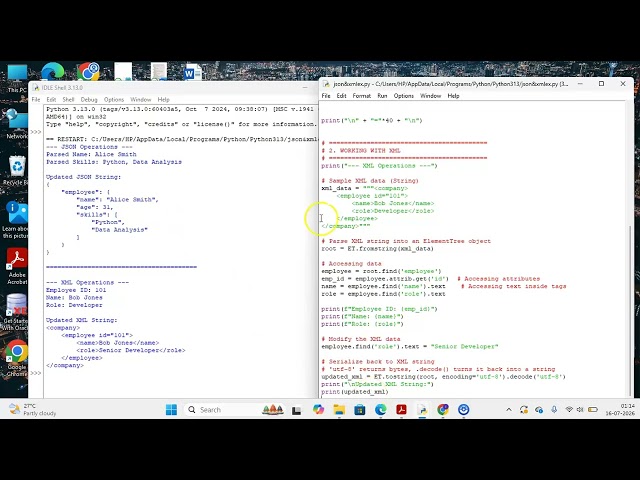The image size is (640, 480).
Task: Click the taskbar Search box
Action: (x=235, y=409)
